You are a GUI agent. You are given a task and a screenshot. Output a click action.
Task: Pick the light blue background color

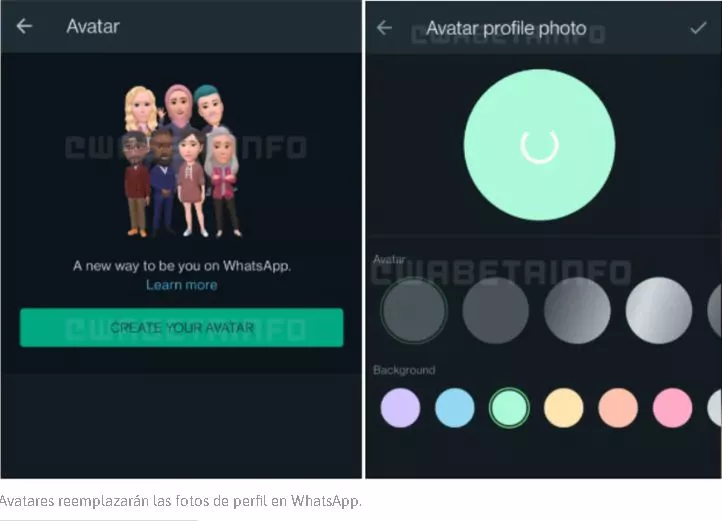pyautogui.click(x=454, y=408)
